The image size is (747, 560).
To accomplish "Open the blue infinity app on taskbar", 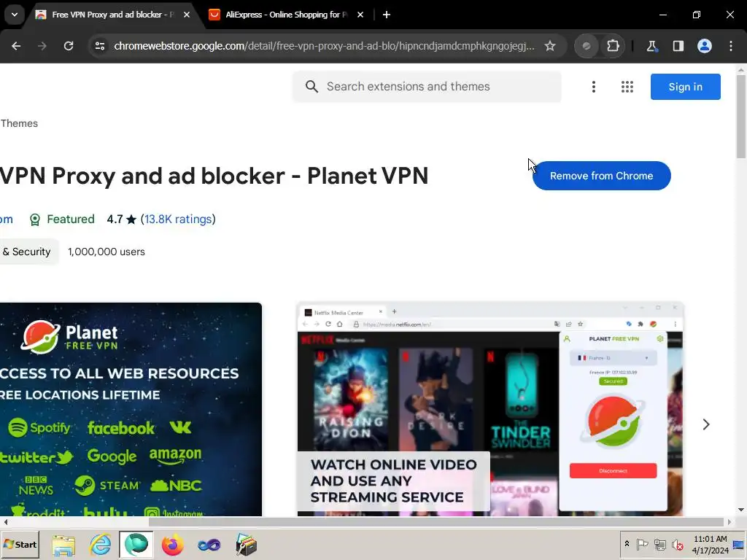I will [x=209, y=544].
